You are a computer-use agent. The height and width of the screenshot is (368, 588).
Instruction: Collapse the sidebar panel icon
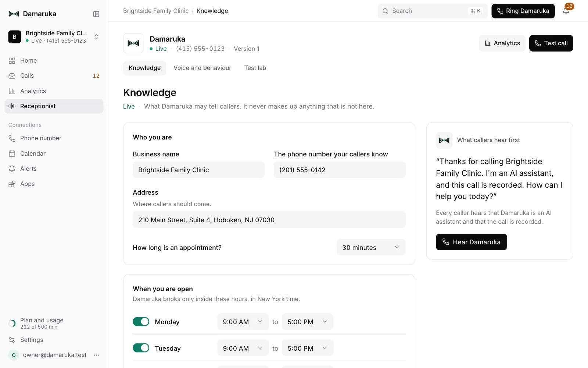pyautogui.click(x=96, y=14)
